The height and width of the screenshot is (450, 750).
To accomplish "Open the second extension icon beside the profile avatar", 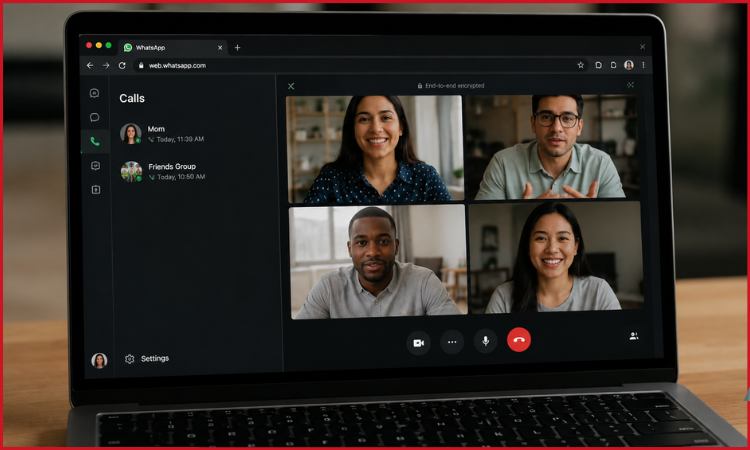I will pos(614,65).
